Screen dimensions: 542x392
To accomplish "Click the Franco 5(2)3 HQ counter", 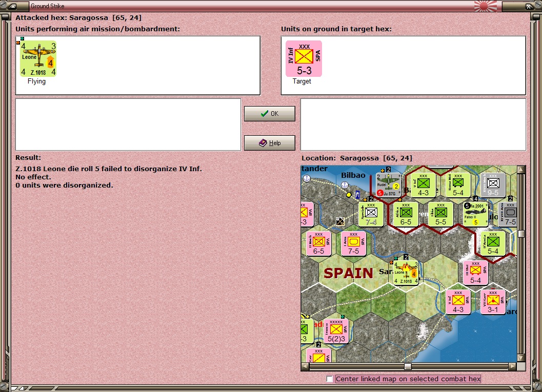I will (336, 331).
